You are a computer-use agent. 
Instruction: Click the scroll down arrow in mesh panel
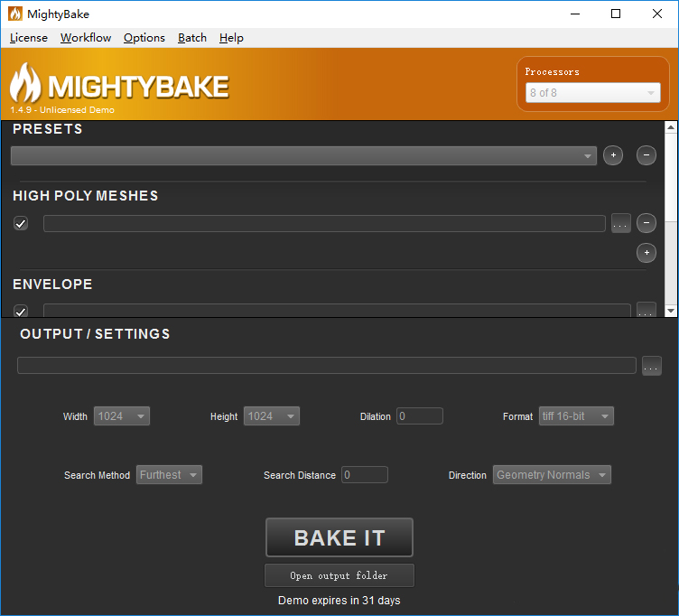pos(671,311)
